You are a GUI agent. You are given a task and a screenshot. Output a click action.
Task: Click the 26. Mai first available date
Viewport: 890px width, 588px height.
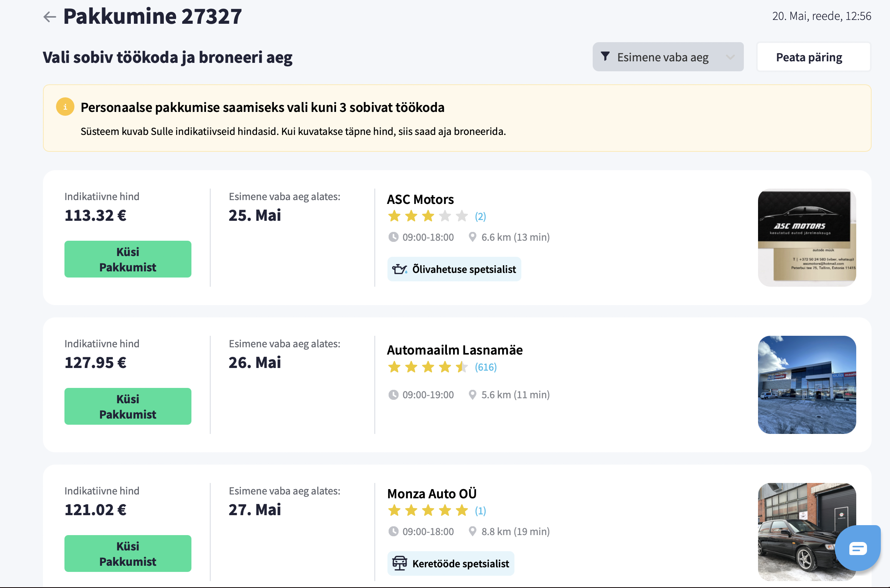(x=255, y=363)
